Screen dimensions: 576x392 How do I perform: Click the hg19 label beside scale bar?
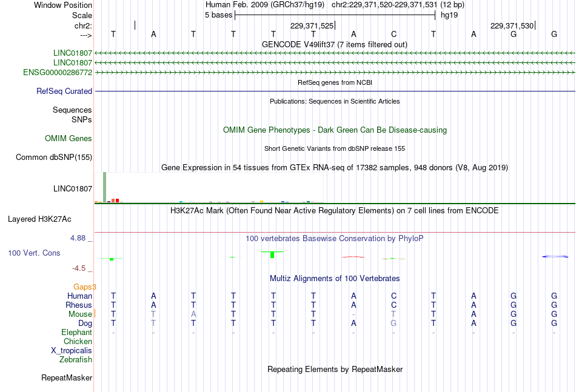tap(449, 15)
